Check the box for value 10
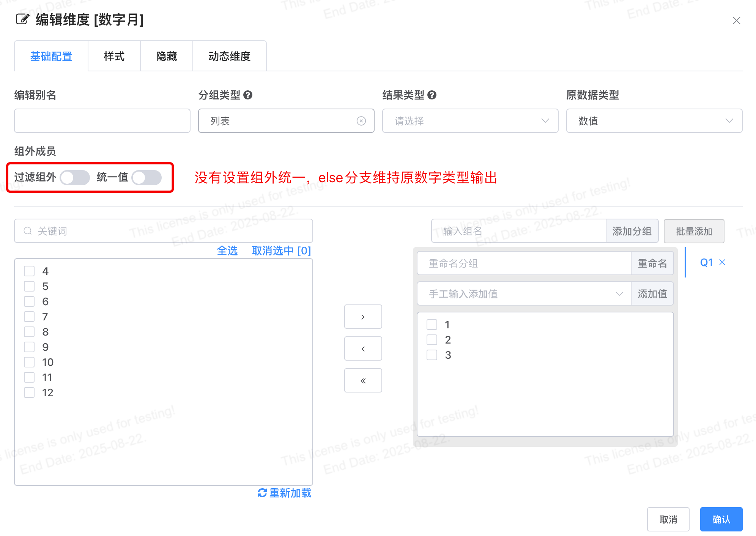756x536 pixels. point(29,362)
